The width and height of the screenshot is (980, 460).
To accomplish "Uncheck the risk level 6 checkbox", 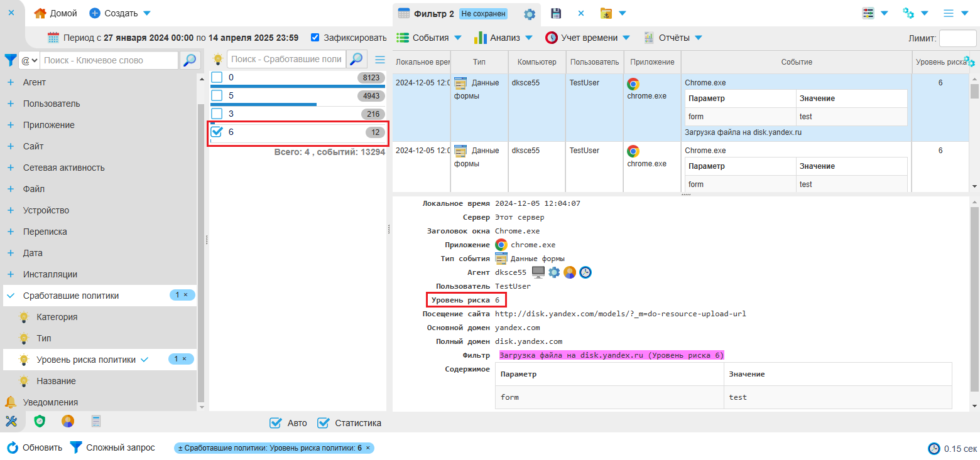I will tap(217, 132).
